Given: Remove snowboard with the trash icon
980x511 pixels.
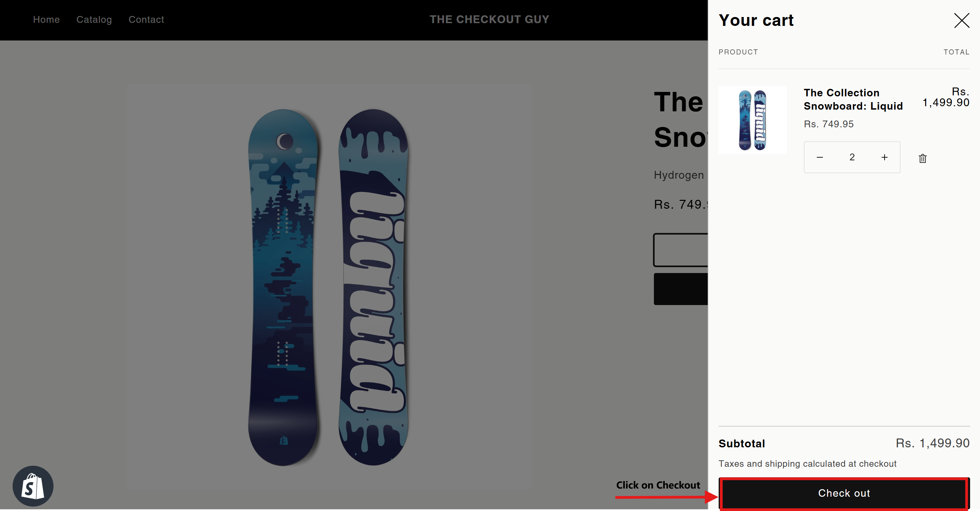Looking at the screenshot, I should 922,158.
